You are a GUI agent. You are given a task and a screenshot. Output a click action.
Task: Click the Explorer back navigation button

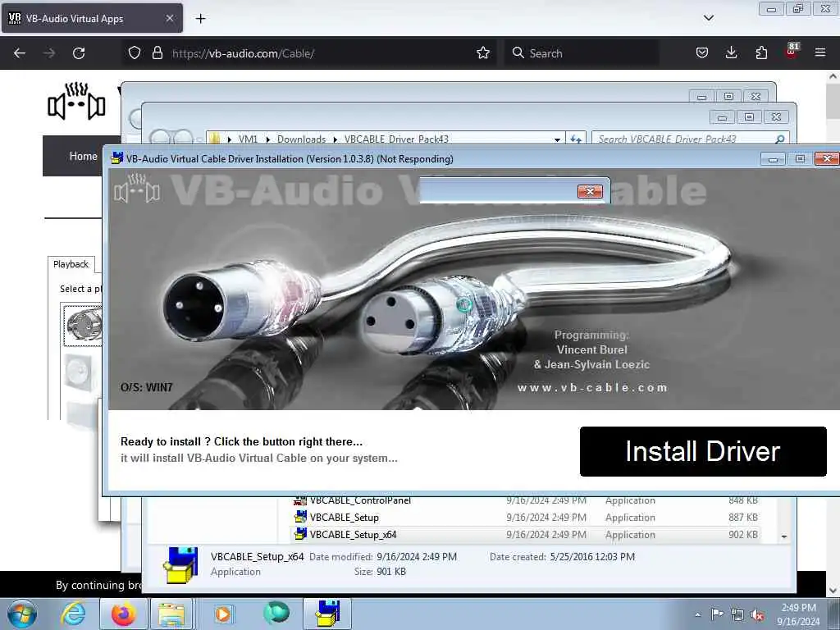(x=160, y=138)
